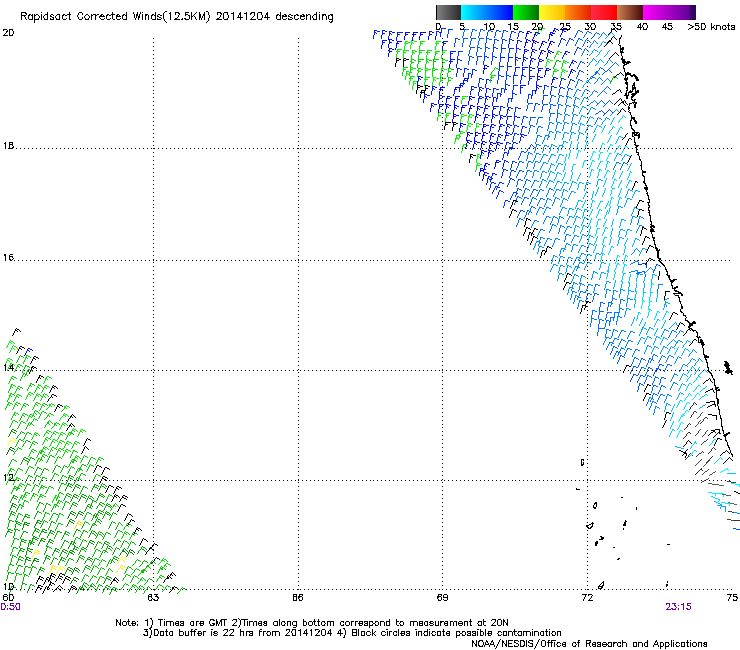
Task: Click the 'Rapidscat Corrected Winds(12.5KM)' title text
Action: click(x=115, y=16)
